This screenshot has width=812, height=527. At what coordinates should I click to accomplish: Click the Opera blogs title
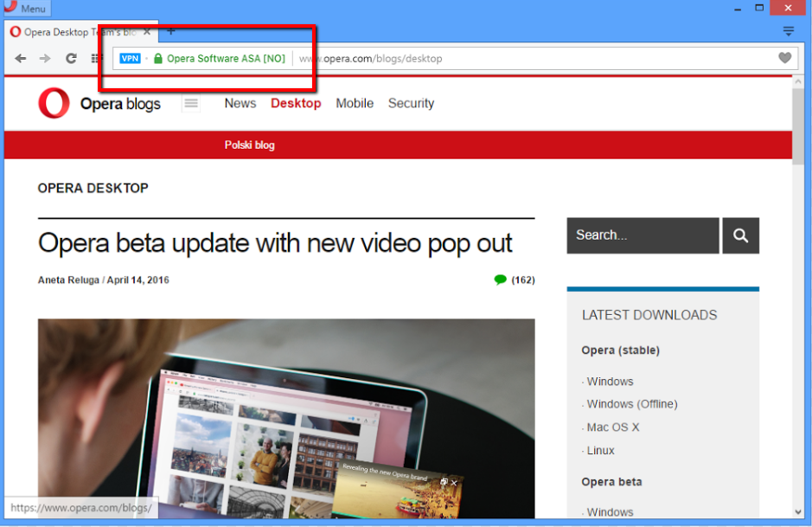click(120, 104)
